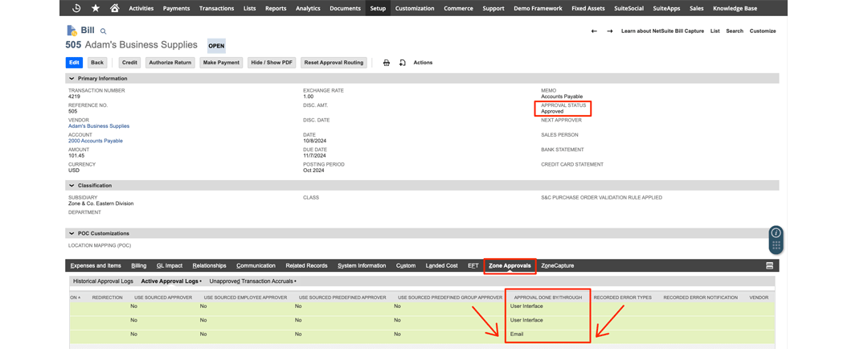
Task: Click the blue Edit button
Action: coord(74,63)
